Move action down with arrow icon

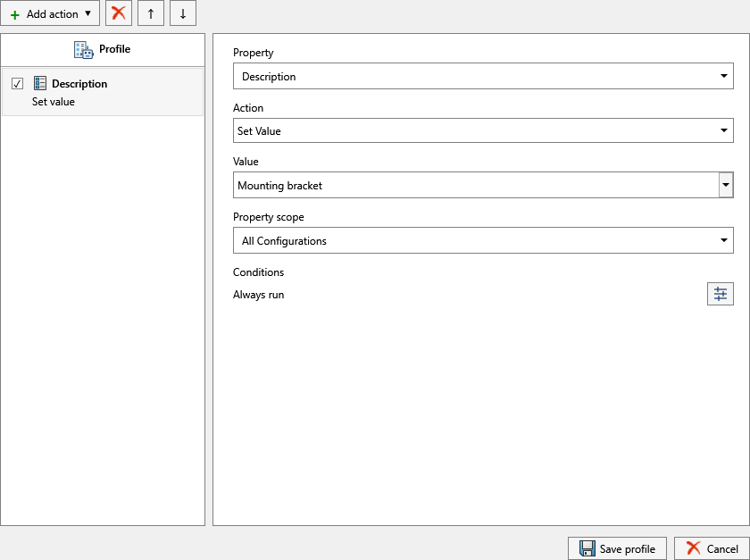click(183, 13)
